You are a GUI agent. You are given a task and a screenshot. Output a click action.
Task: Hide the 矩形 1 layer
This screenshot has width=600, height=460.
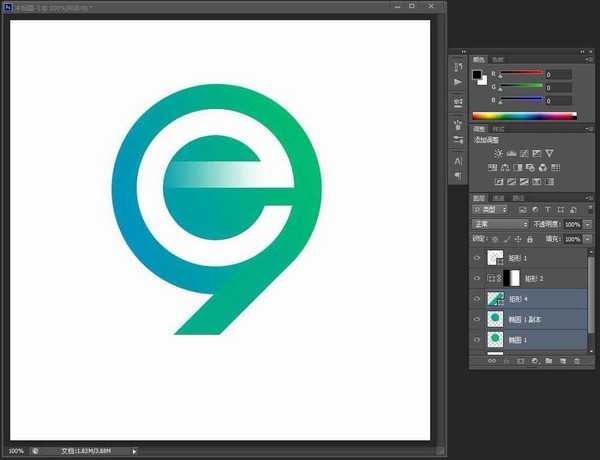(x=476, y=259)
